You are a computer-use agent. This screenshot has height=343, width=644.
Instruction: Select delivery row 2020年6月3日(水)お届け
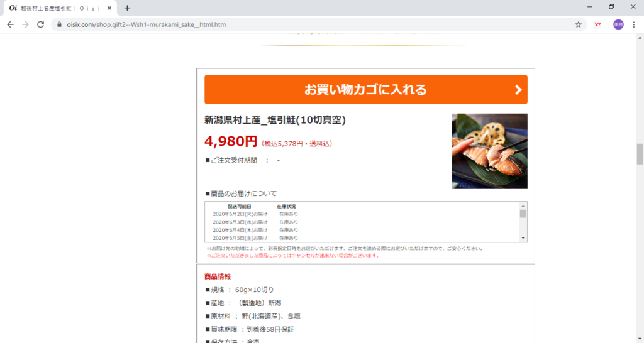pyautogui.click(x=255, y=222)
